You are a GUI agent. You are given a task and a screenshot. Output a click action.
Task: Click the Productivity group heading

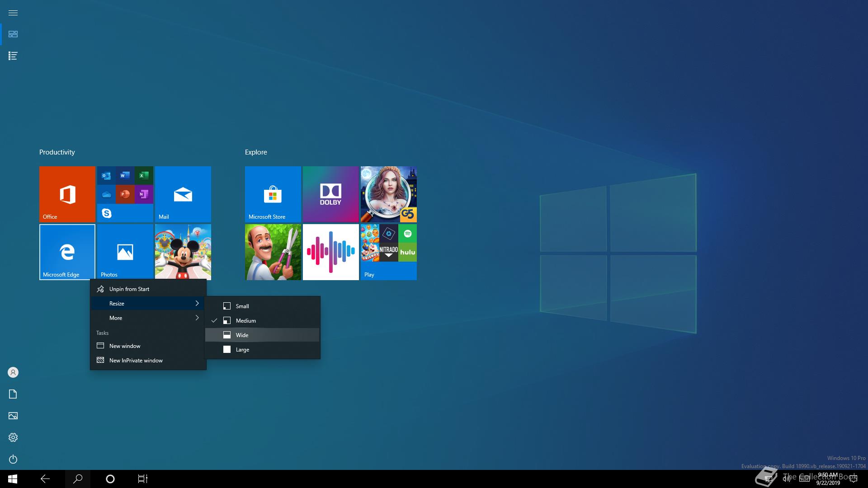coord(57,152)
